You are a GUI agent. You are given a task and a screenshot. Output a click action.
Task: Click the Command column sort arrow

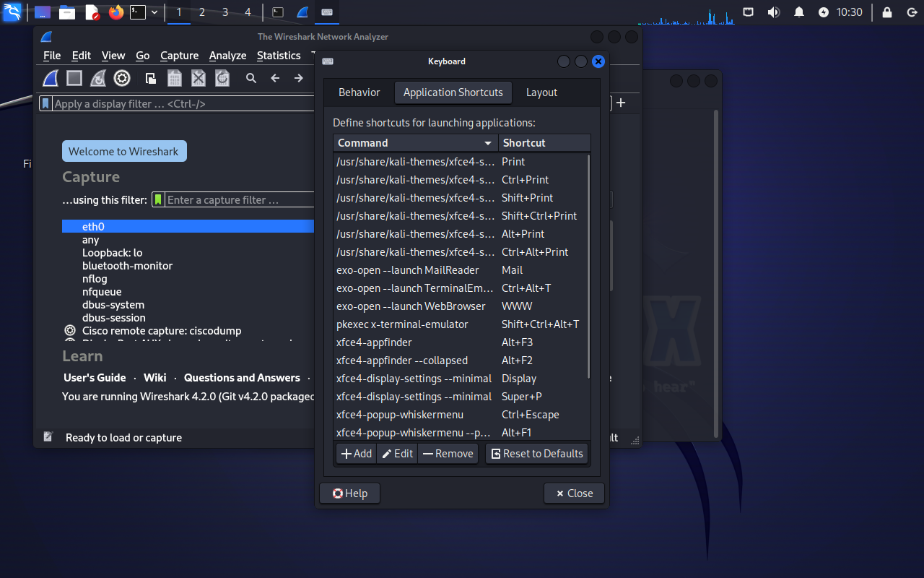[x=488, y=143]
